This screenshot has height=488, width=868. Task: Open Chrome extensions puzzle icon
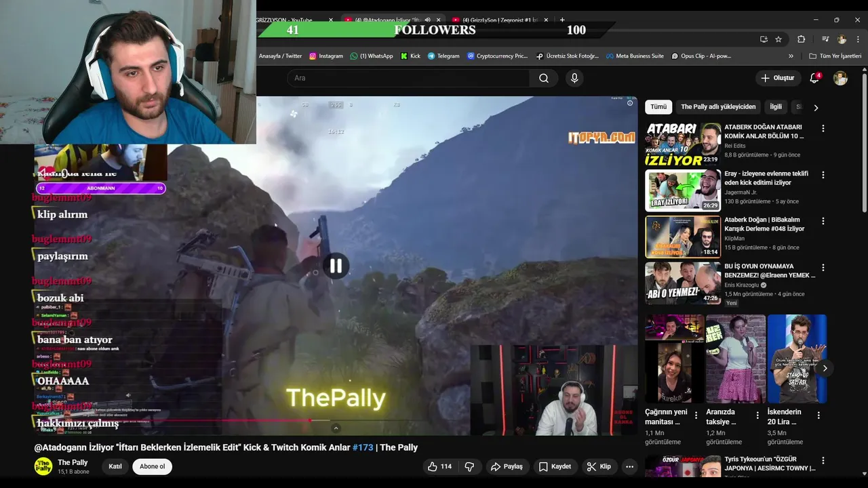pyautogui.click(x=801, y=39)
